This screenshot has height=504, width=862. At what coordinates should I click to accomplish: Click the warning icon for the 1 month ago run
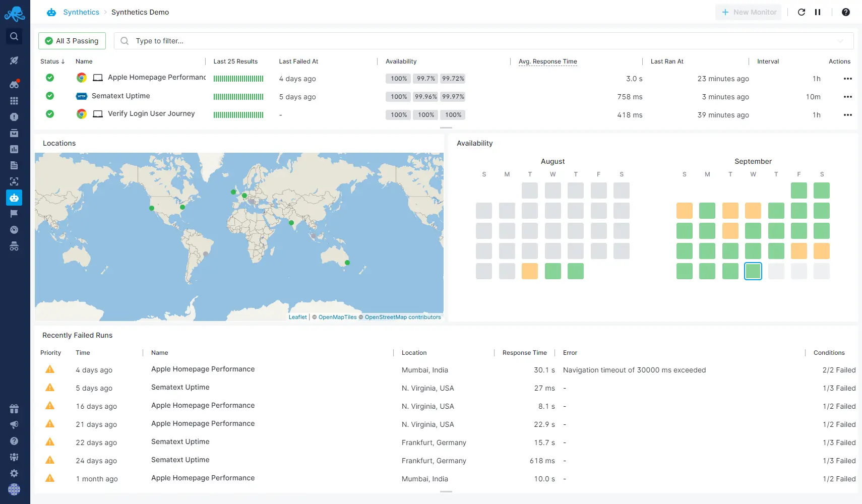50,478
